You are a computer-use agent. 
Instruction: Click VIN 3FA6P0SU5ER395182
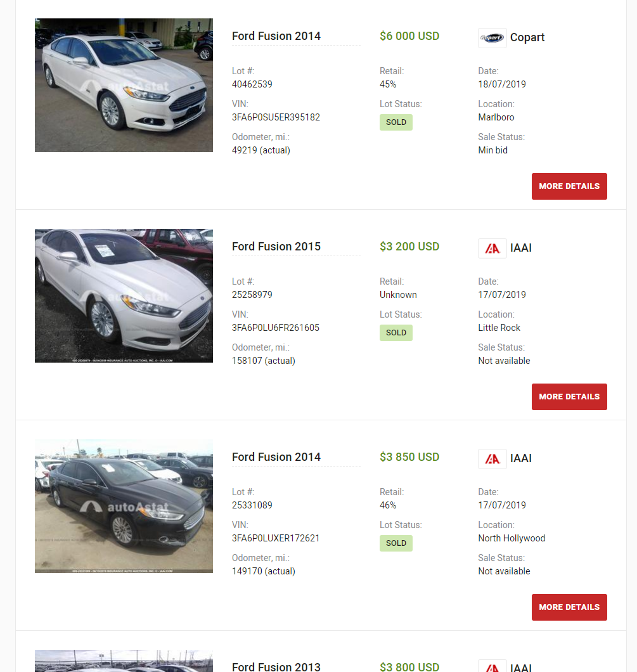click(x=276, y=117)
